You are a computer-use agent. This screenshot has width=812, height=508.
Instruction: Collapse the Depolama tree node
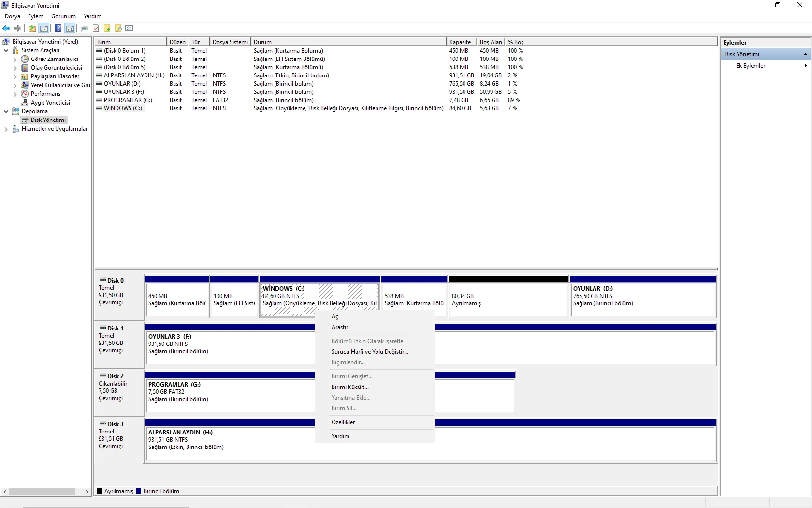6,111
